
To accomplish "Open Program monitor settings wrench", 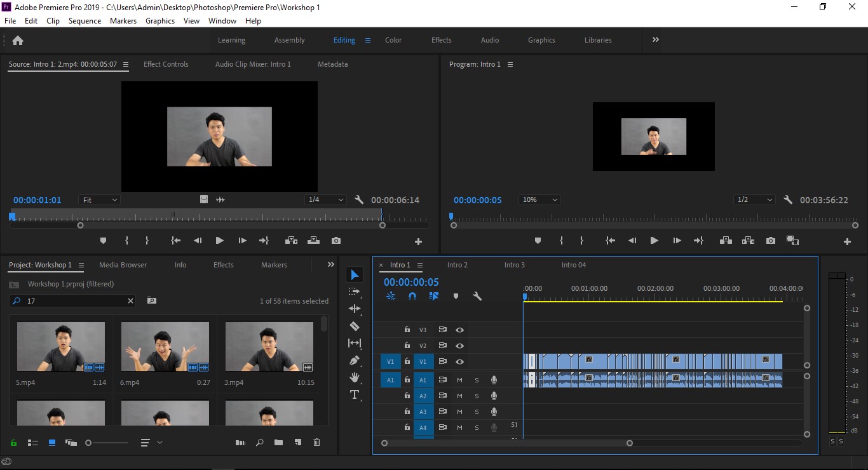I will coord(788,199).
